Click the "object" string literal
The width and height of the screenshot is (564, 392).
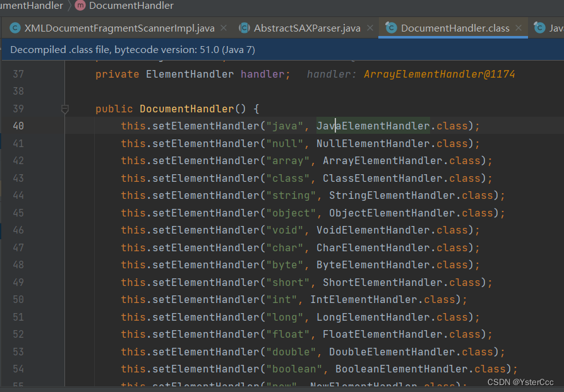(291, 213)
